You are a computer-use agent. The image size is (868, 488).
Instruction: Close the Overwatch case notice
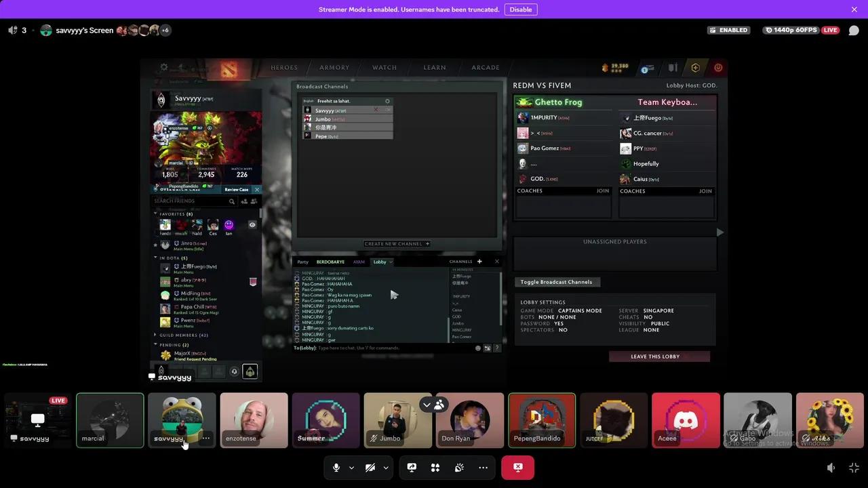(x=257, y=190)
